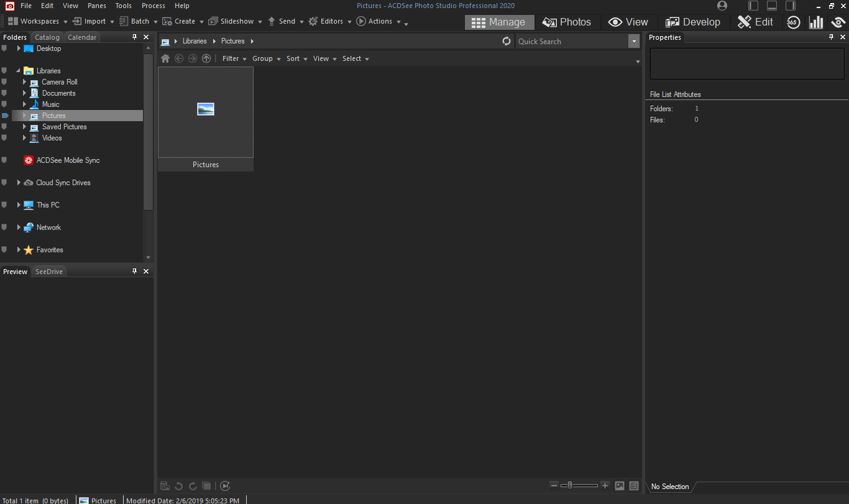
Task: Expand the Desktop tree node
Action: click(19, 48)
